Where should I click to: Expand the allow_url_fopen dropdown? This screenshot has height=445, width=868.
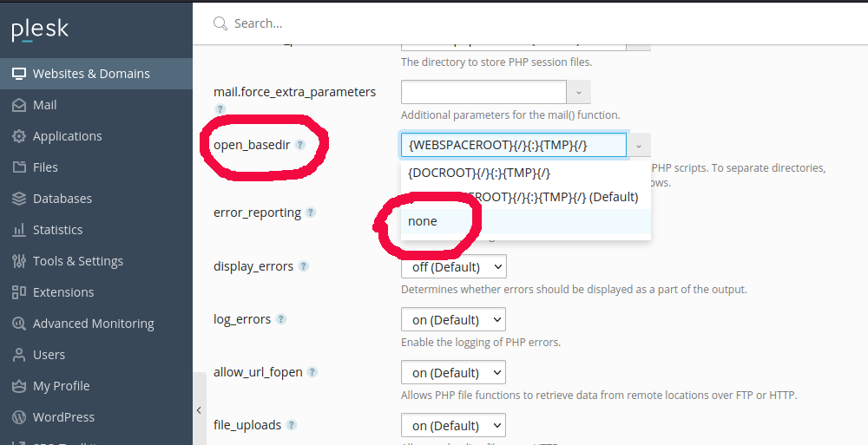[x=453, y=372]
